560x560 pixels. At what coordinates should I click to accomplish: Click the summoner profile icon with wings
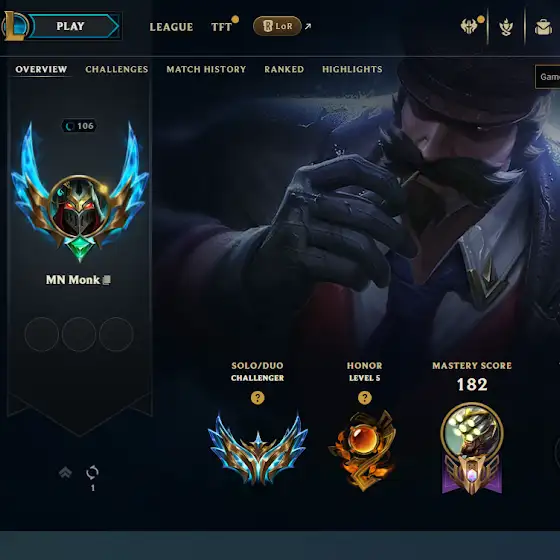pos(79,193)
